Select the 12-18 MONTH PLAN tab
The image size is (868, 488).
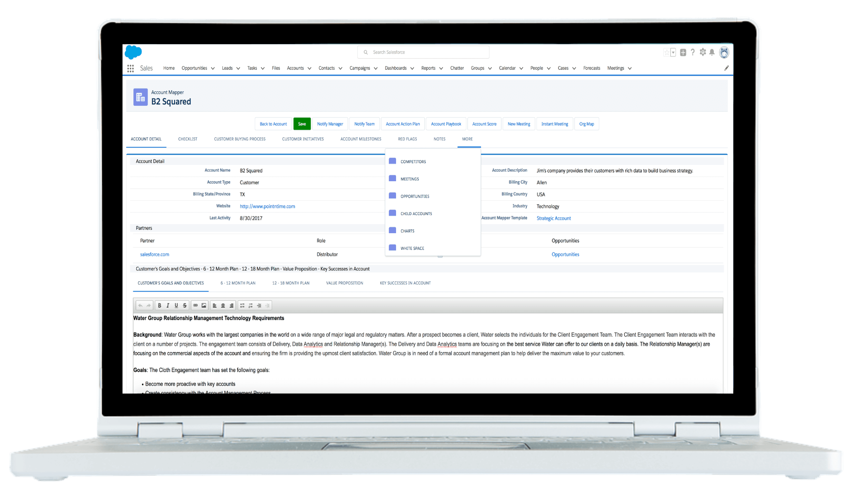[290, 282]
